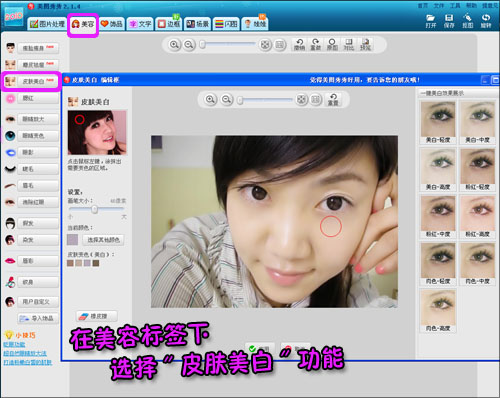The width and height of the screenshot is (500, 398).
Task: Open the 娃娃 tab
Action: coord(255,24)
